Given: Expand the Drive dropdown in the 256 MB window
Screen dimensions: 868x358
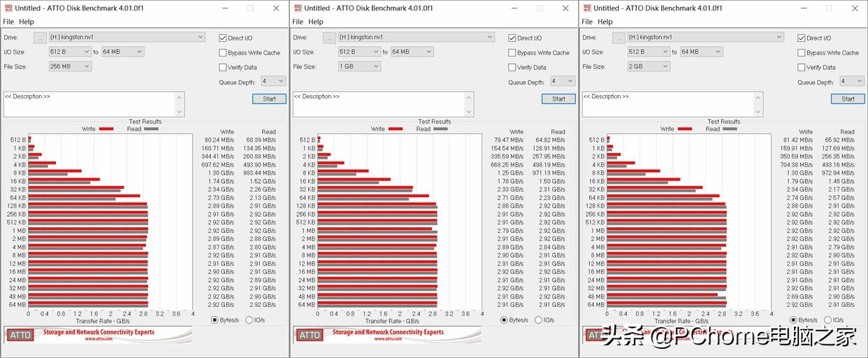Looking at the screenshot, I should (x=127, y=37).
